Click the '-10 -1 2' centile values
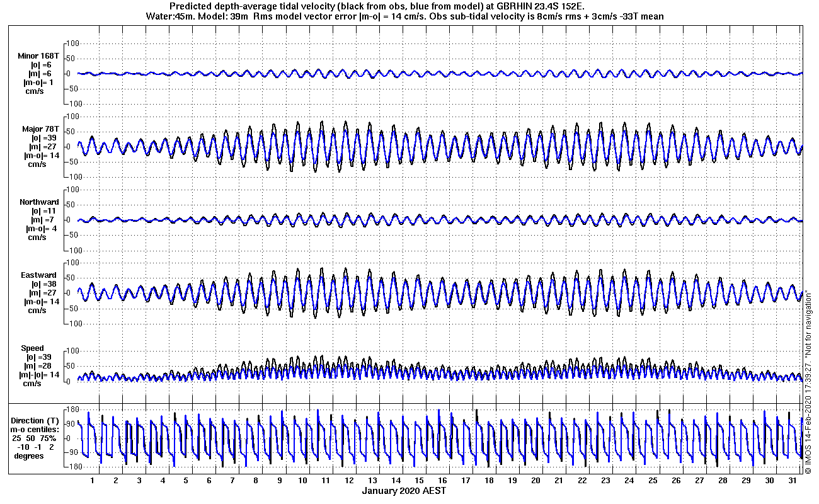 point(36,447)
